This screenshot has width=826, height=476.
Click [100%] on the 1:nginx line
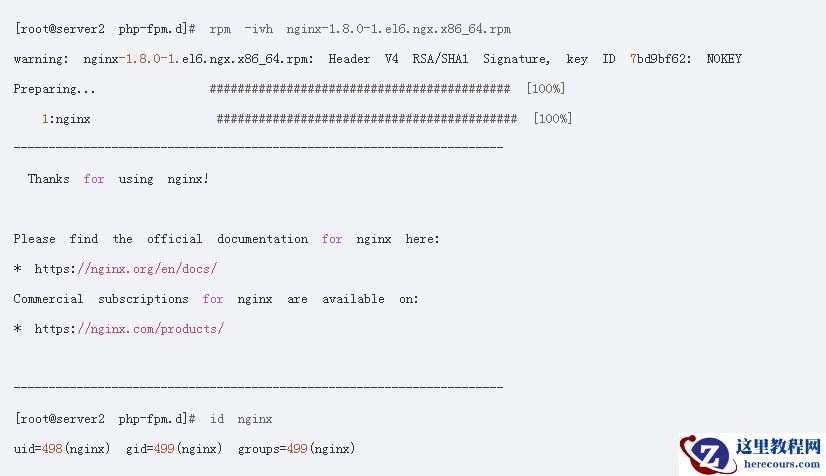[x=552, y=119]
